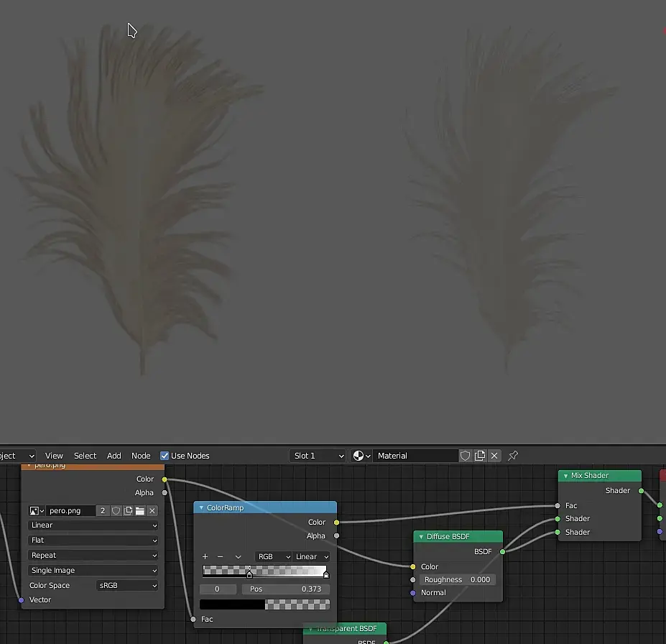Open the Repeat extension dropdown
The image size is (666, 644).
coord(93,555)
